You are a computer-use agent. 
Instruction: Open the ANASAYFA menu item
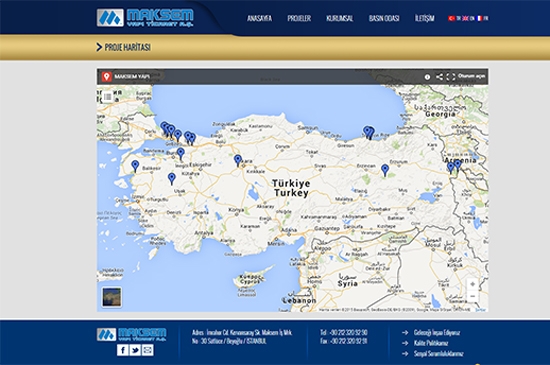(259, 18)
